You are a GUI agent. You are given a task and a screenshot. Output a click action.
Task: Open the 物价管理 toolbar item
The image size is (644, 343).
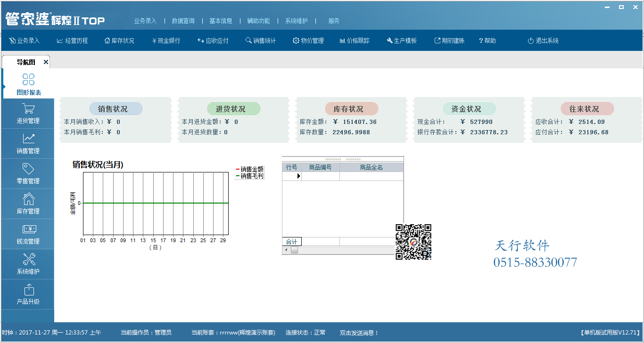(308, 41)
